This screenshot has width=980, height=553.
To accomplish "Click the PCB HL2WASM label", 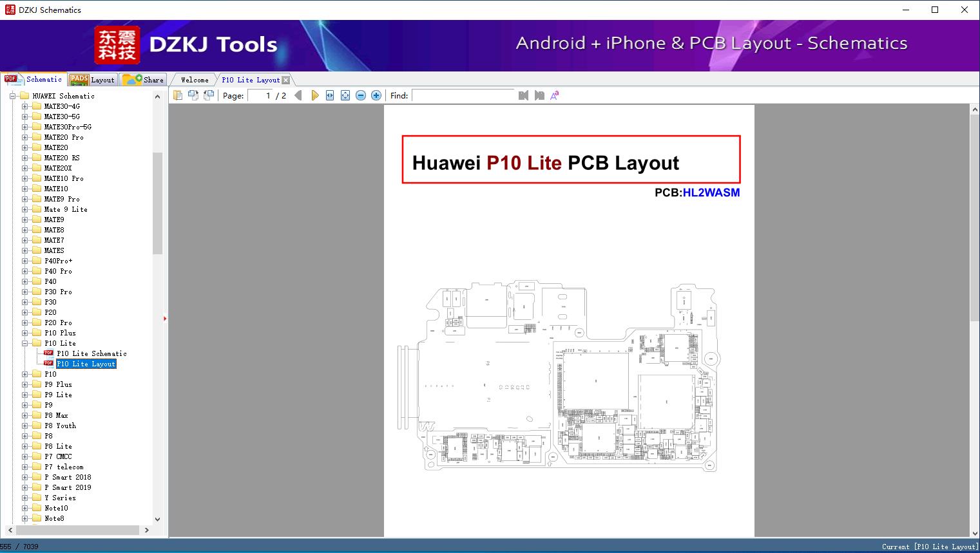I will coord(697,192).
